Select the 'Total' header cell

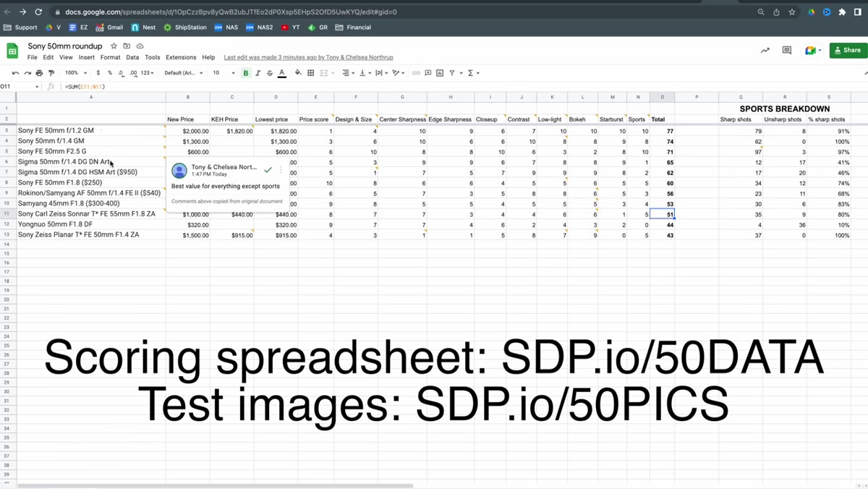662,119
